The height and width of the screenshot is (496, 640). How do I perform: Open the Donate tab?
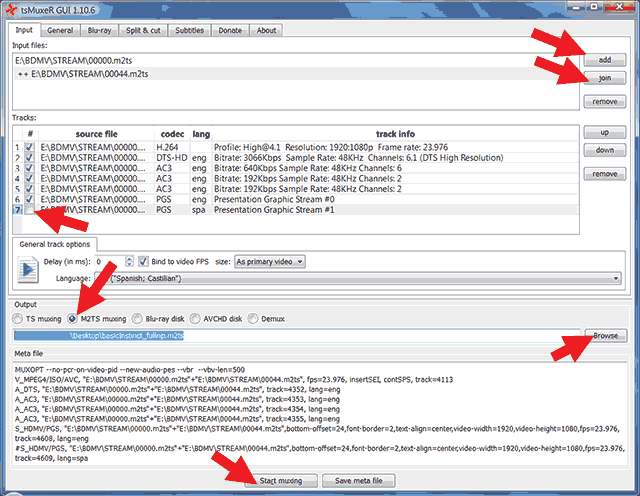(230, 31)
